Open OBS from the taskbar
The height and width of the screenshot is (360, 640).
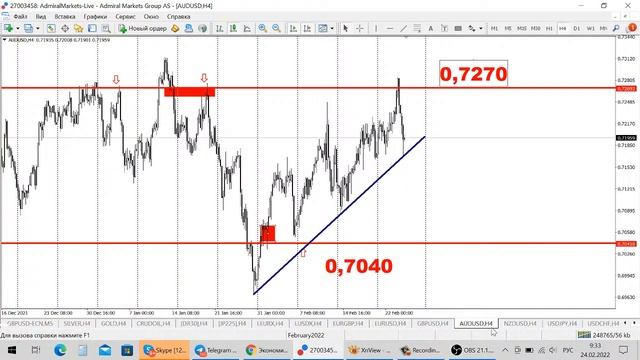click(x=472, y=350)
